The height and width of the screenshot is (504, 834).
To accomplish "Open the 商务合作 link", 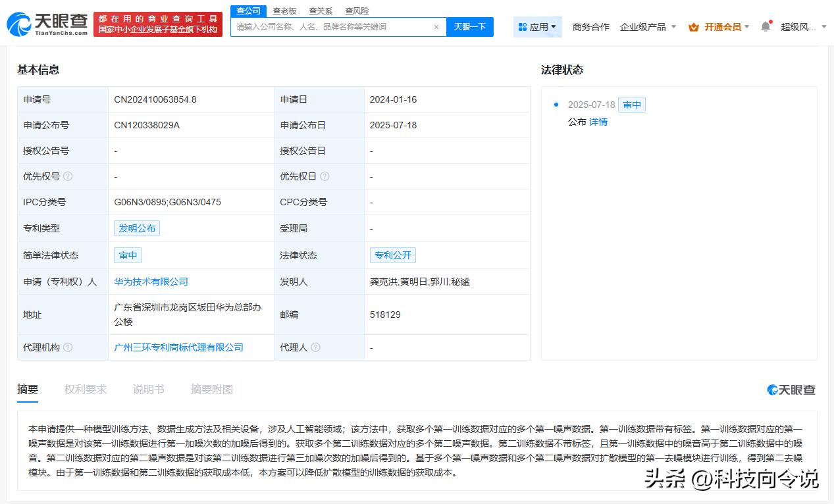I will (591, 27).
